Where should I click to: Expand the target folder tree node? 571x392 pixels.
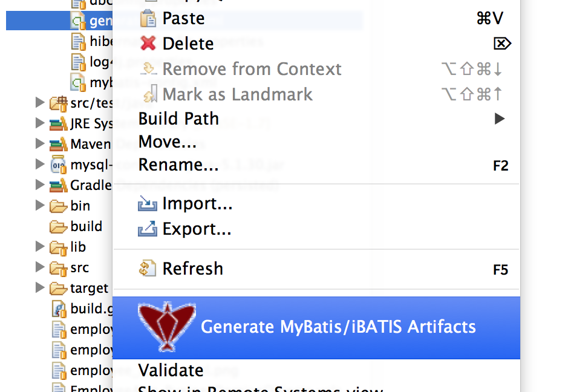[x=40, y=287]
